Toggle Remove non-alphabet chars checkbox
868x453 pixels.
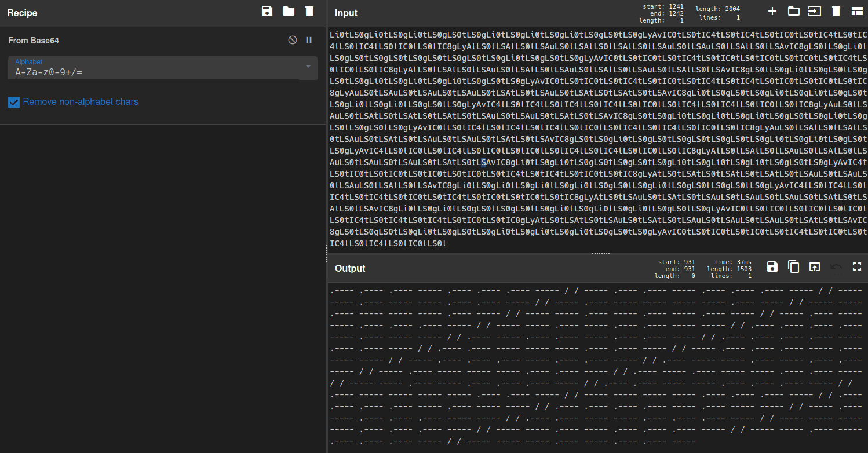[x=14, y=103]
